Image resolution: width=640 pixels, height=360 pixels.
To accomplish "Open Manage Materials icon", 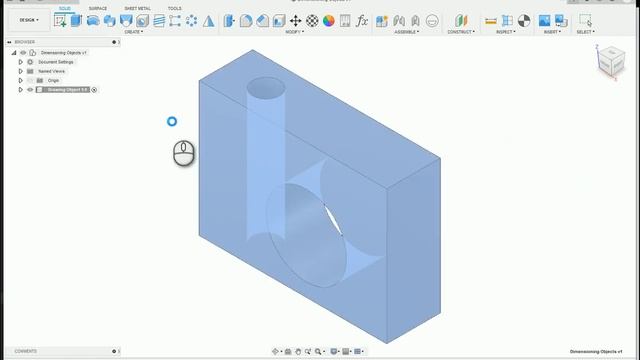I will point(345,20).
